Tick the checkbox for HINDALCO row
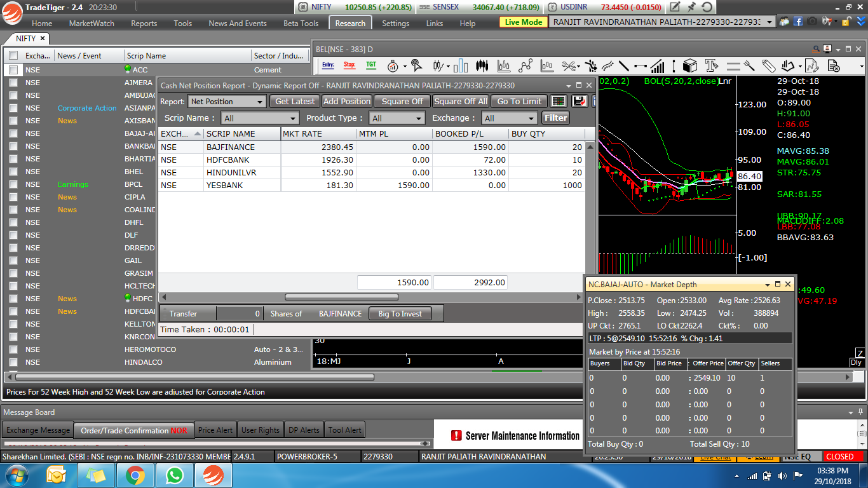This screenshot has height=488, width=868. point(13,362)
